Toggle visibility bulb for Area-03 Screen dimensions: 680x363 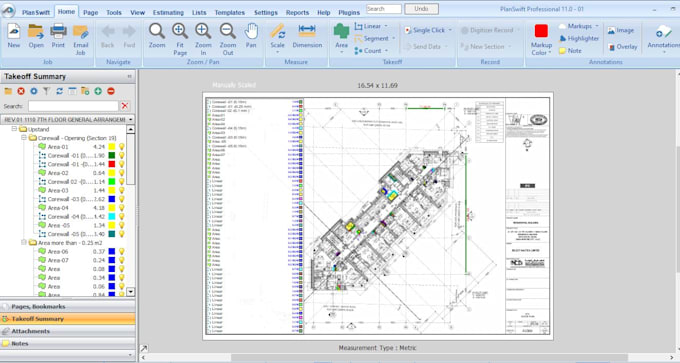tap(122, 190)
